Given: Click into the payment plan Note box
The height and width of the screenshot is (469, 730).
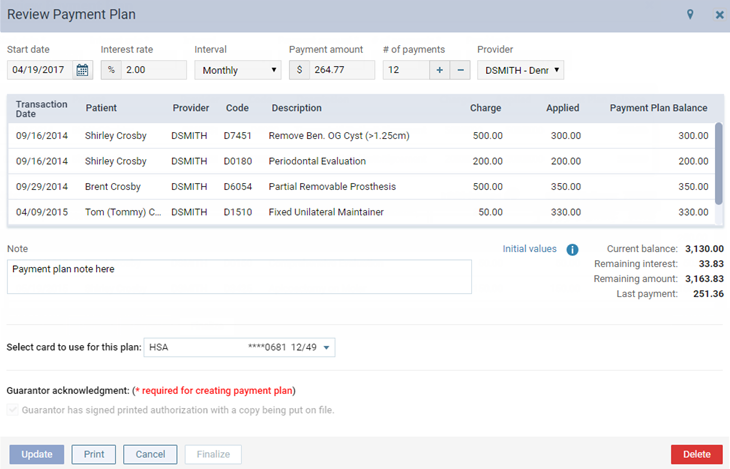Looking at the screenshot, I should click(x=239, y=277).
